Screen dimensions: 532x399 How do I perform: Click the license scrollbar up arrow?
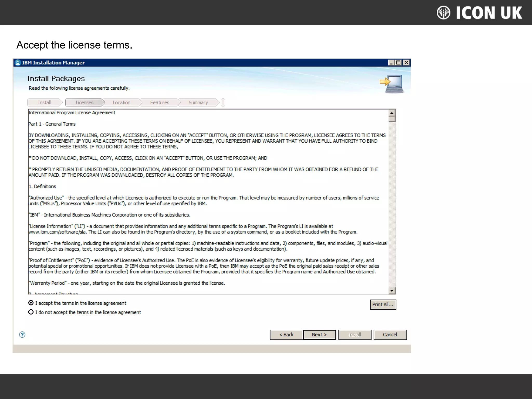(392, 113)
